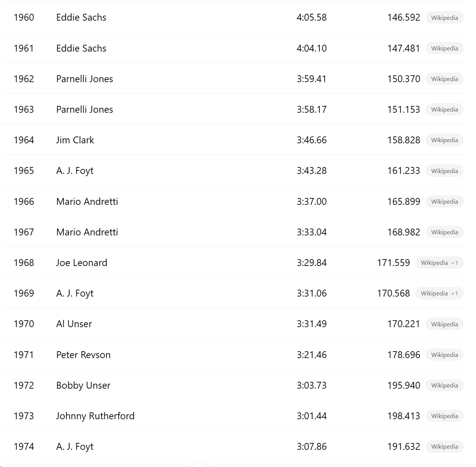Click Wikipedia chip next to 151.153
Screen dimensions: 476x467
tap(444, 109)
